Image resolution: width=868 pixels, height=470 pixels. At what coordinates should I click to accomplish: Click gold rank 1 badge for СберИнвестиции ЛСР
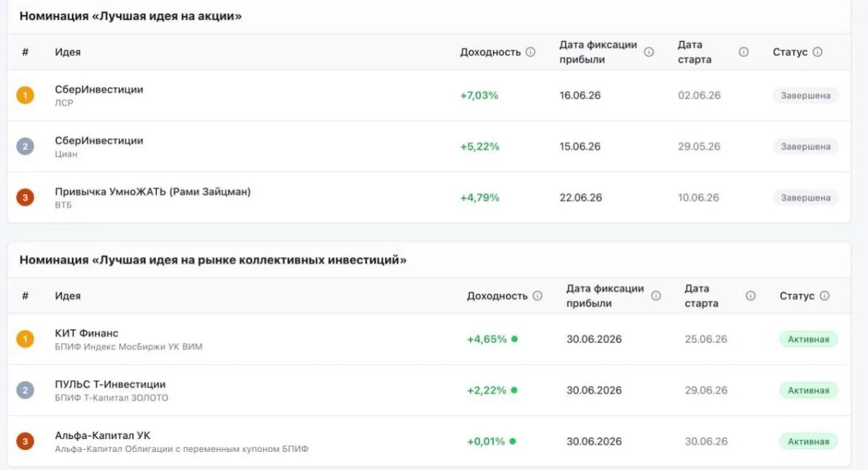[x=25, y=95]
